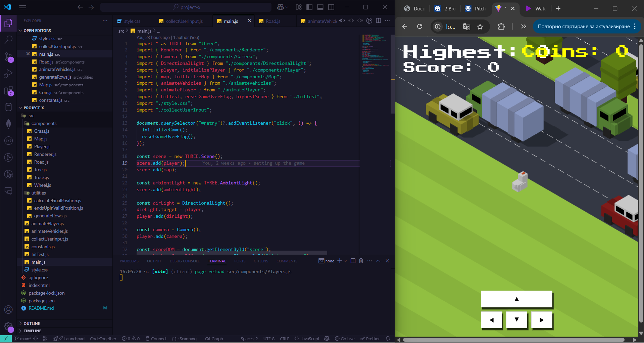Open the PROBLEMS panel tab
This screenshot has height=343, width=644.
click(x=129, y=261)
